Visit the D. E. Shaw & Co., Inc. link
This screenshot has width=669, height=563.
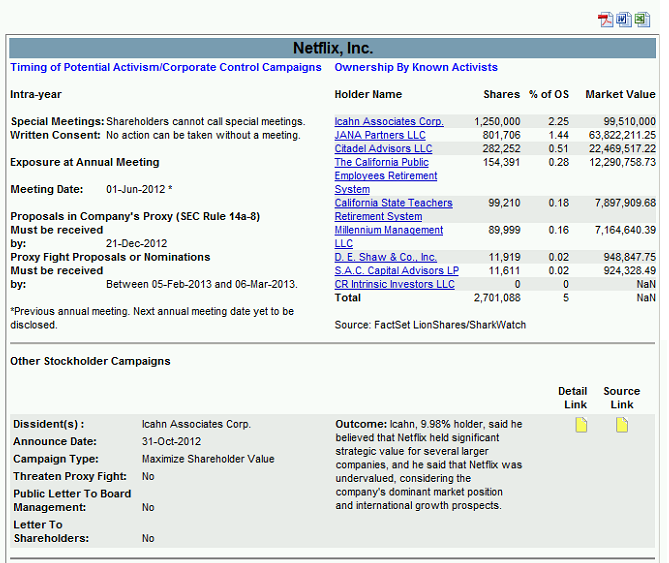pyautogui.click(x=385, y=257)
